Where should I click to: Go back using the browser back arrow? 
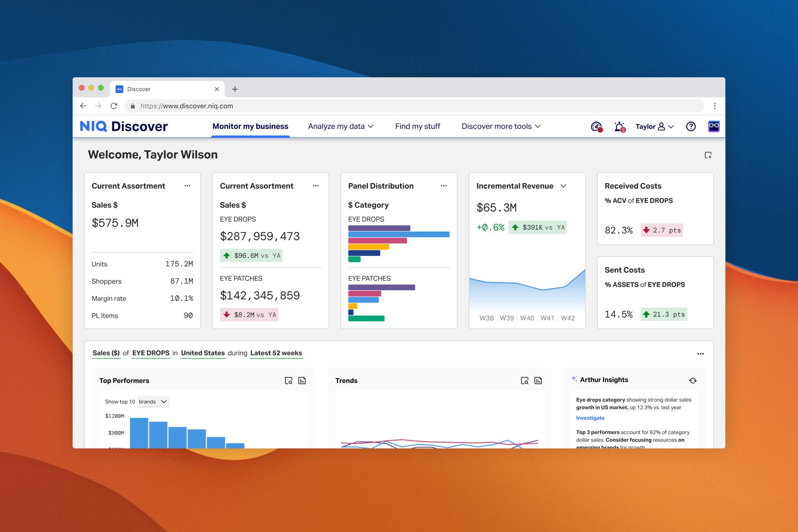click(x=83, y=106)
